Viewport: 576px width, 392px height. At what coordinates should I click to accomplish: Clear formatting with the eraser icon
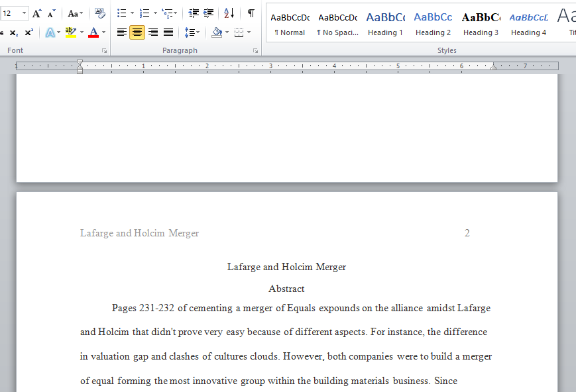99,14
